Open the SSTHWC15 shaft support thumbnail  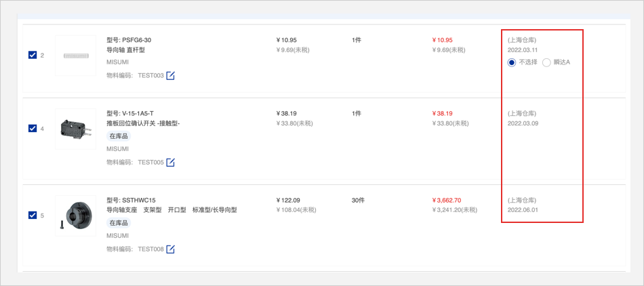(75, 216)
